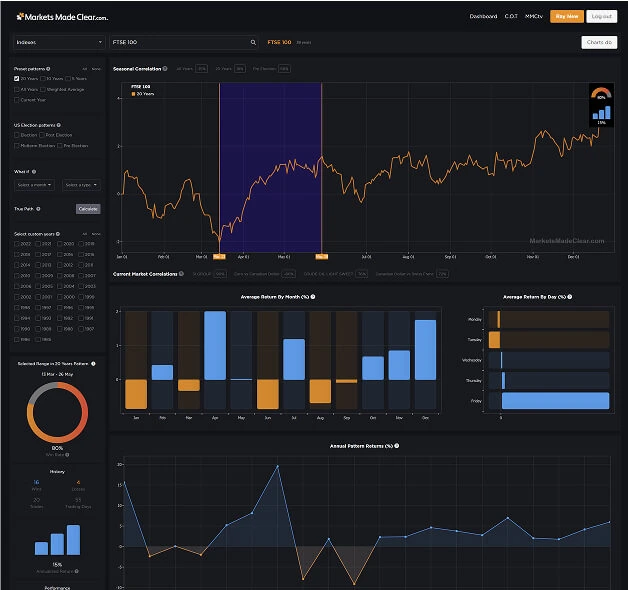Open the Select a month dropdown
Screen dimensions: 628x590
(x=34, y=185)
